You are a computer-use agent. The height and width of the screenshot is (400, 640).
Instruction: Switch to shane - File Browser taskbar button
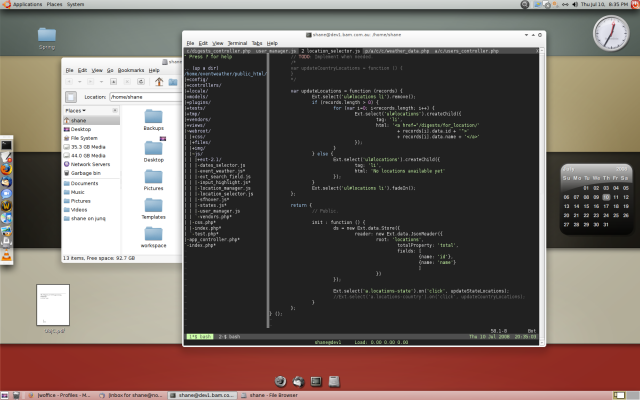273,395
